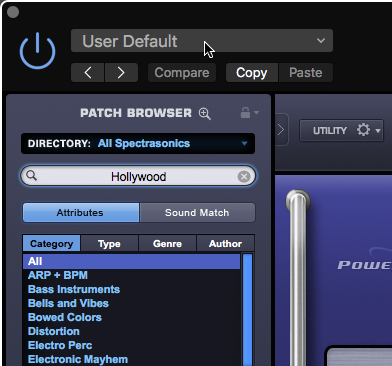Close the plugin window
392x366 pixels.
click(13, 12)
